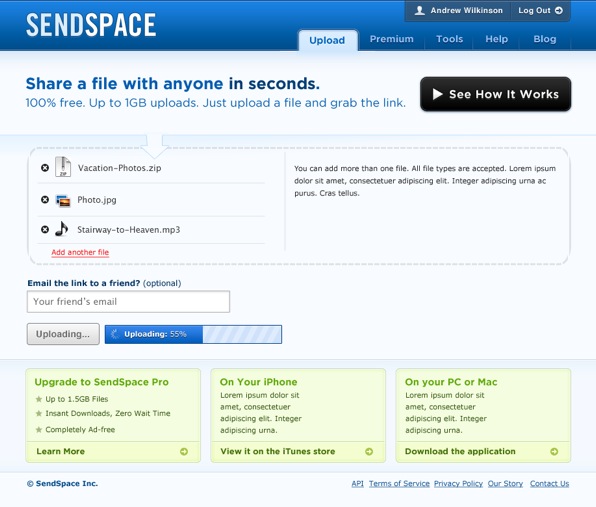Click Completely Ad-free bullet
This screenshot has width=596, height=507.
[80, 430]
